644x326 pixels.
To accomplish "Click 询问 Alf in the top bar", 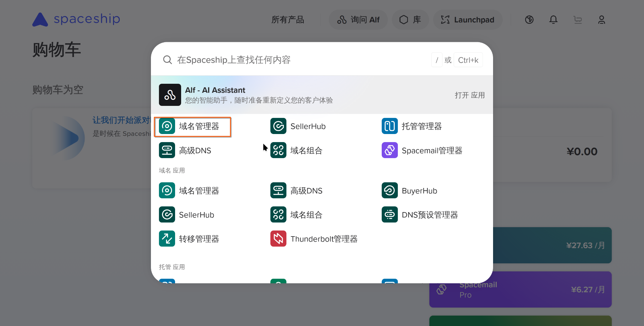I will click(x=358, y=20).
